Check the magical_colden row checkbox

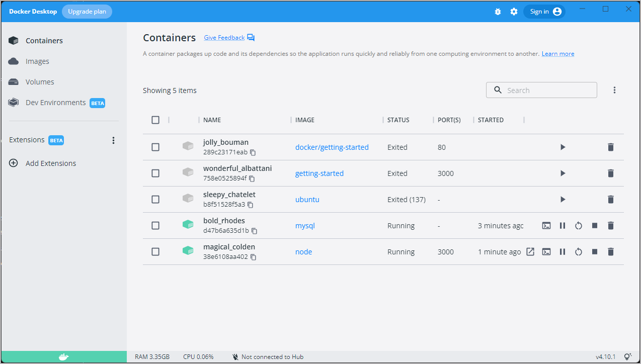pyautogui.click(x=155, y=252)
